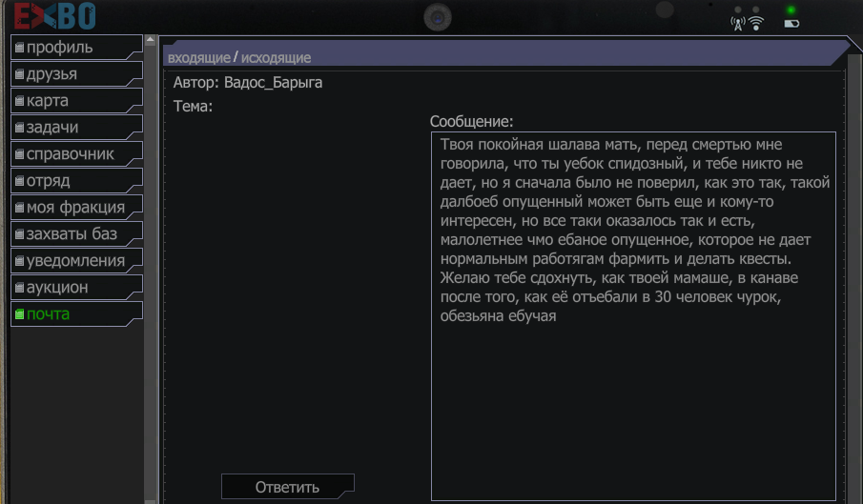
Task: Click the Wi-Fi signal icon
Action: [x=756, y=23]
